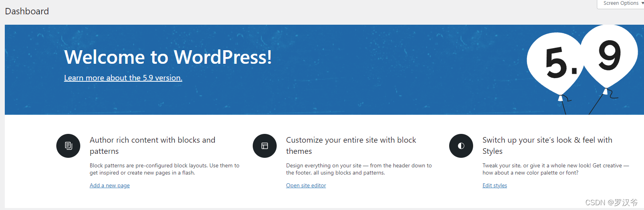Click heading Author rich content with blocks and patterns
Viewport: 644px width, 210px height.
pos(153,145)
